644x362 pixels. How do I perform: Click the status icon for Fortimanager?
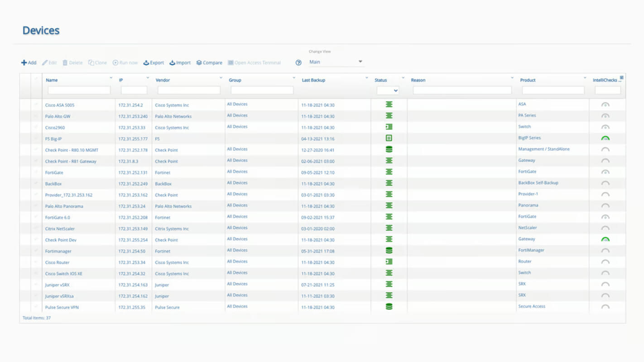coord(389,251)
